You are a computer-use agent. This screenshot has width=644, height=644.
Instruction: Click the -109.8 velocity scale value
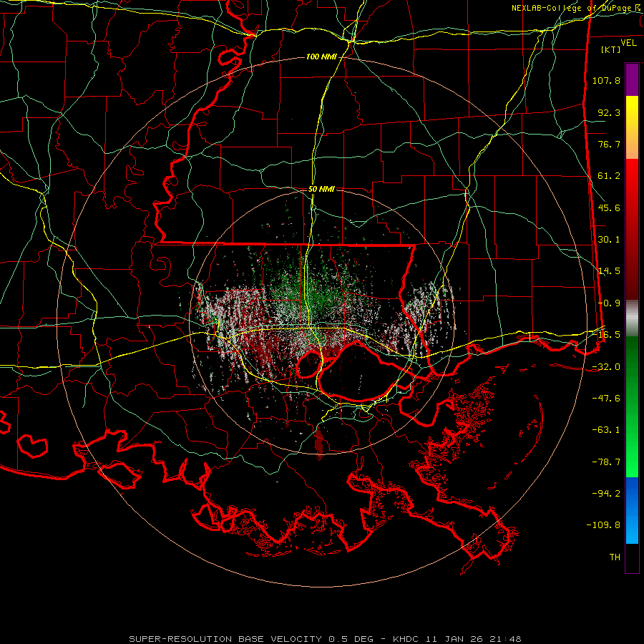click(x=603, y=525)
